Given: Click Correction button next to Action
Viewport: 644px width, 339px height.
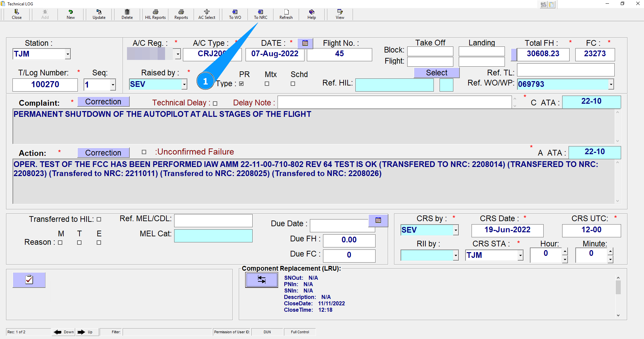Looking at the screenshot, I should tap(103, 153).
